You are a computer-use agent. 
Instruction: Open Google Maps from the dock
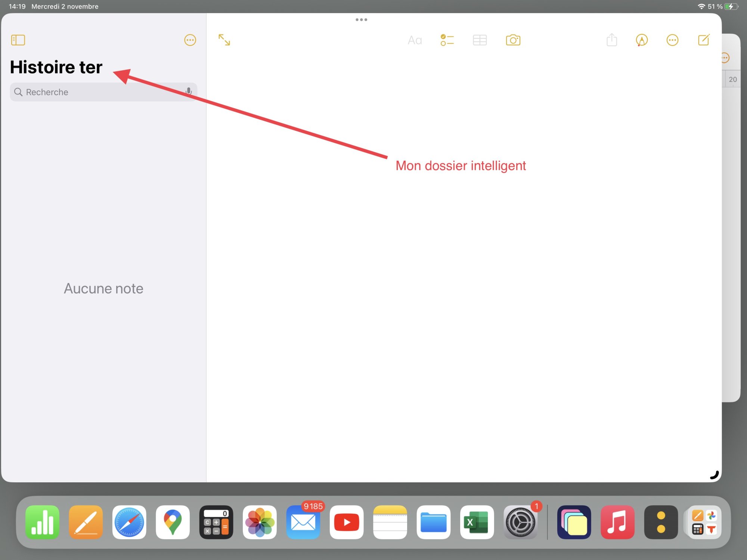173,522
